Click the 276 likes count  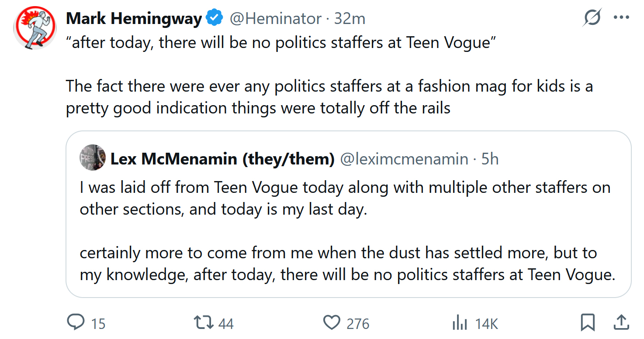[358, 324]
